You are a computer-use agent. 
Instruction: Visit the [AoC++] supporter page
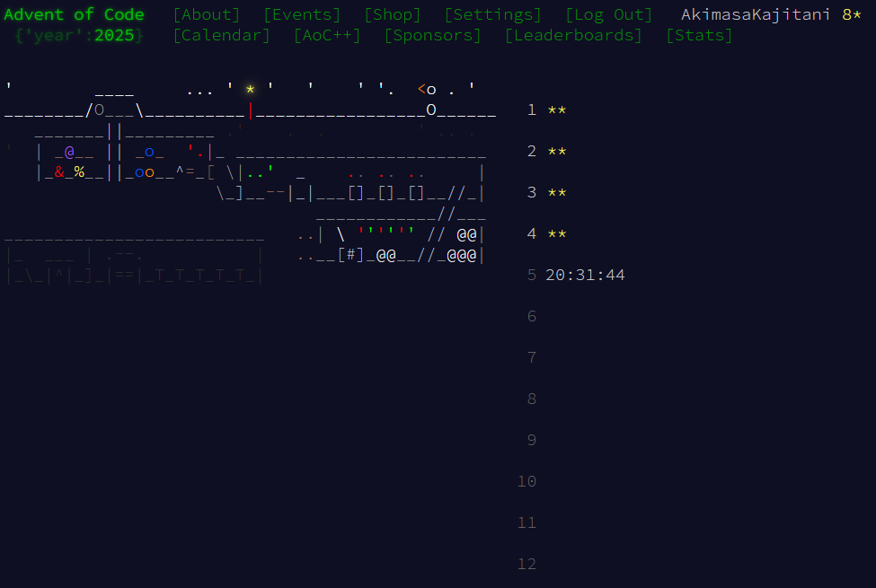point(326,35)
